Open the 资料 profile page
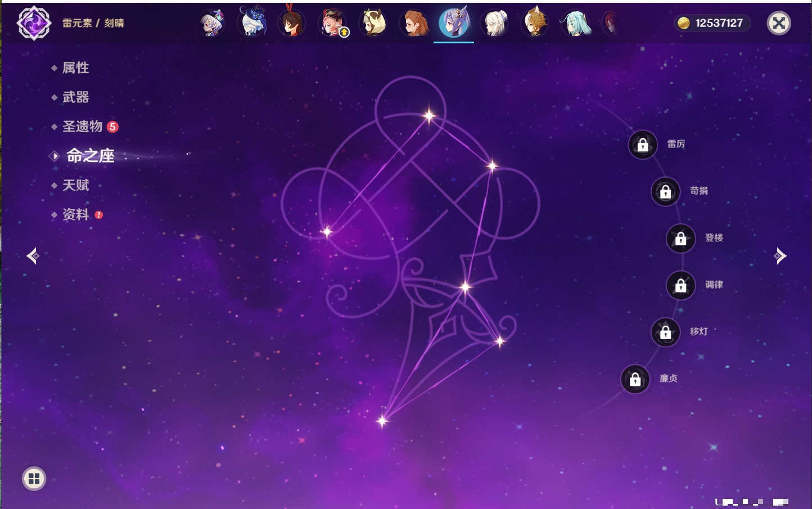The height and width of the screenshot is (509, 812). (75, 214)
